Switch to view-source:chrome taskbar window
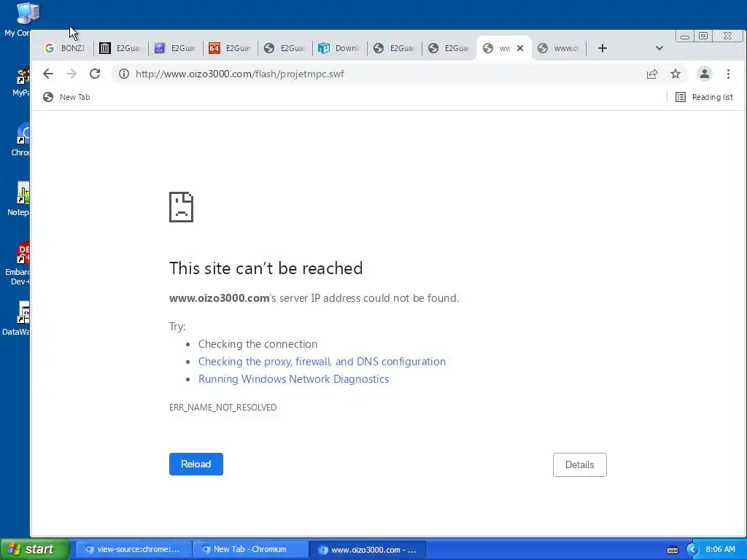Screen dimensions: 747x560 point(134,550)
